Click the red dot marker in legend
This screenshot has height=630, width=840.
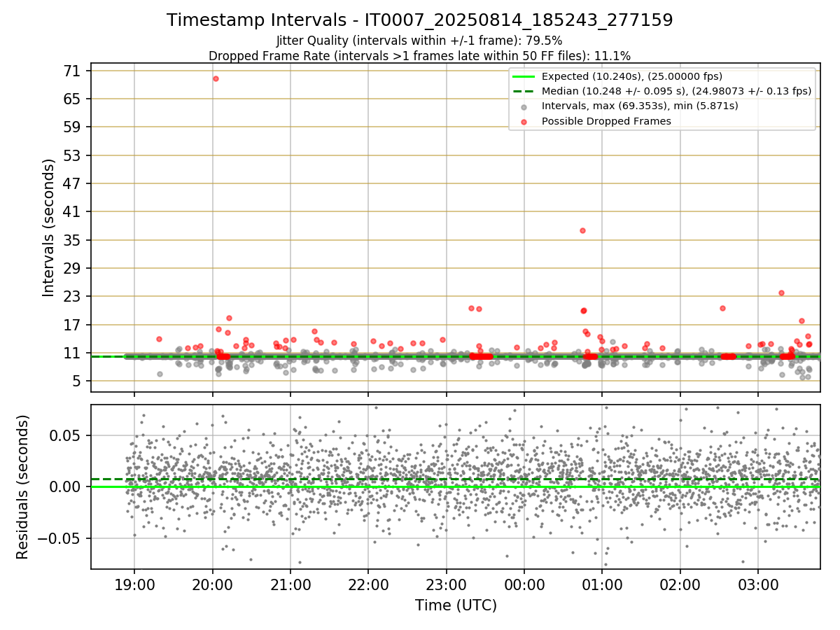(x=524, y=121)
